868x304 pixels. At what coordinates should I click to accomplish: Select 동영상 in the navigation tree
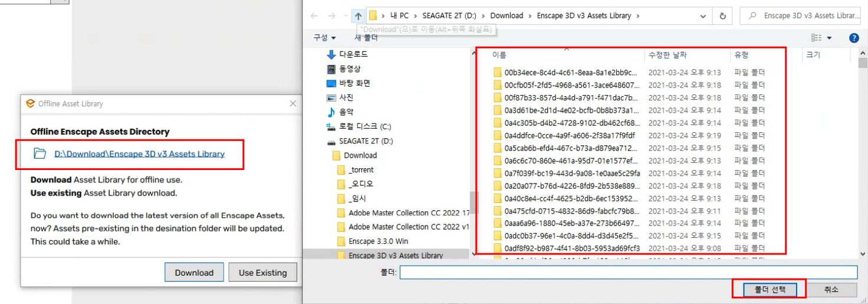coord(350,69)
